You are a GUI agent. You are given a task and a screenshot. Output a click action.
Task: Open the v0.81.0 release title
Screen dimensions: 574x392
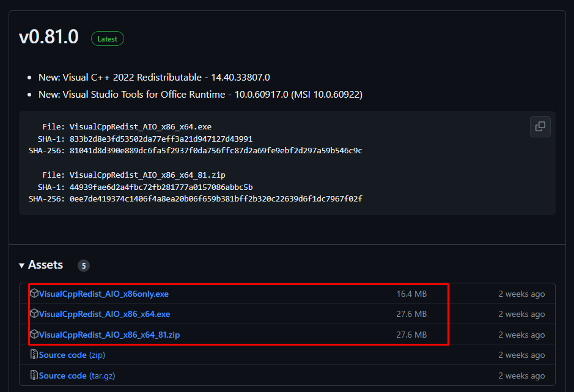pos(49,37)
